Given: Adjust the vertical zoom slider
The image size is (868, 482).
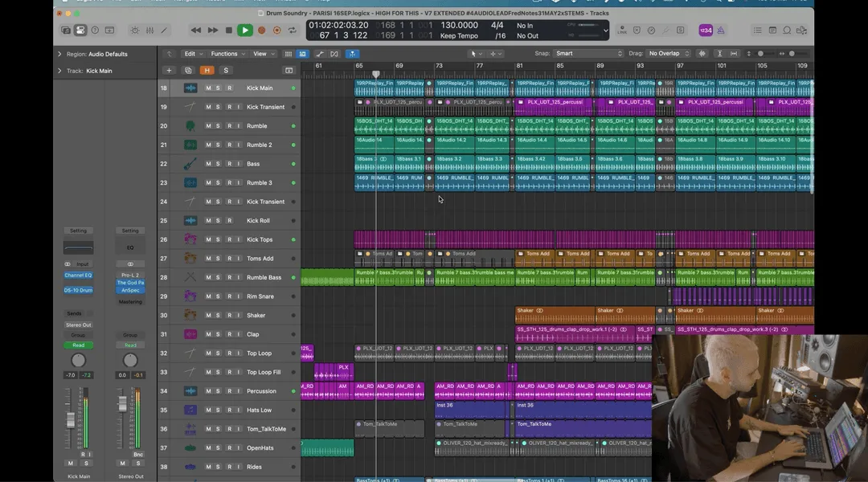Looking at the screenshot, I should [x=760, y=54].
